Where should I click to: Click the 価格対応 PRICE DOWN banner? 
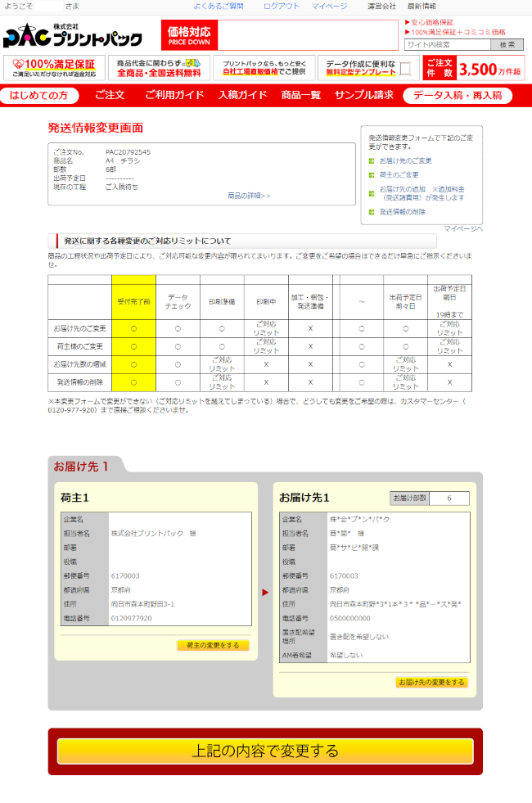coord(189,36)
